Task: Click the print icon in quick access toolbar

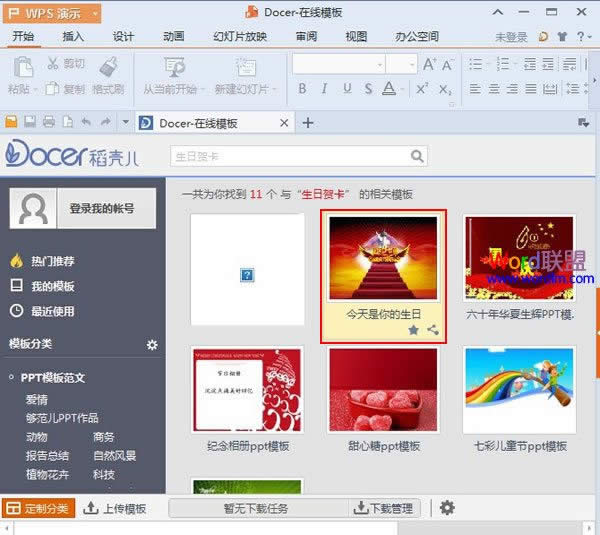Action: 49,122
